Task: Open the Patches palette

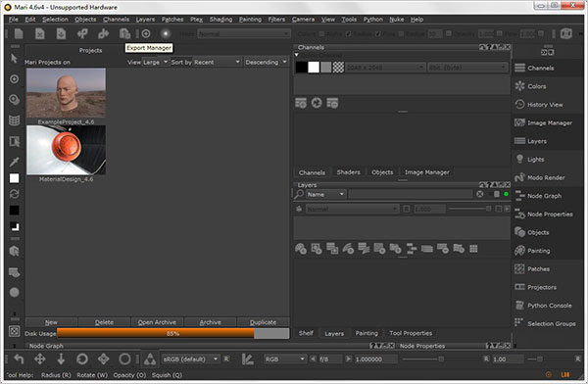Action: click(548, 268)
